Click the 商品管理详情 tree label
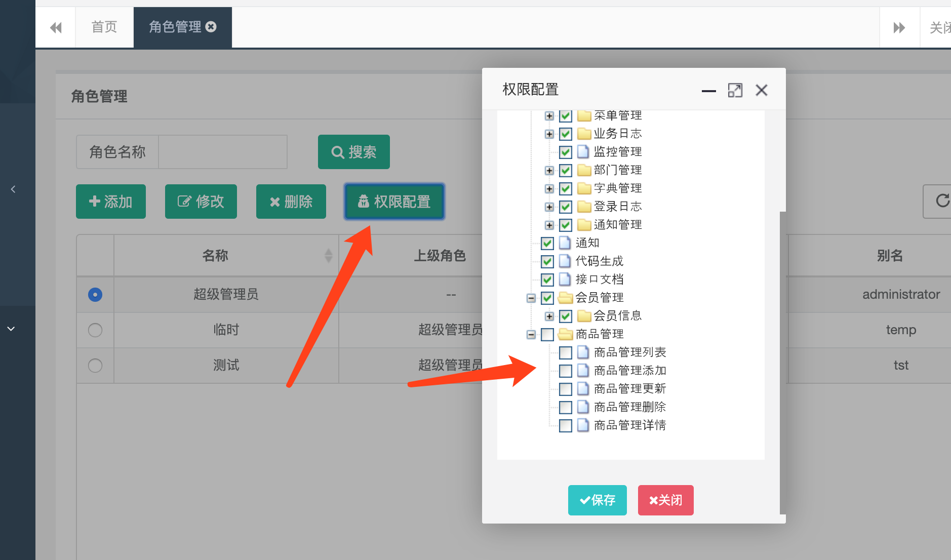Screen dimensions: 951x560 pyautogui.click(x=630, y=425)
